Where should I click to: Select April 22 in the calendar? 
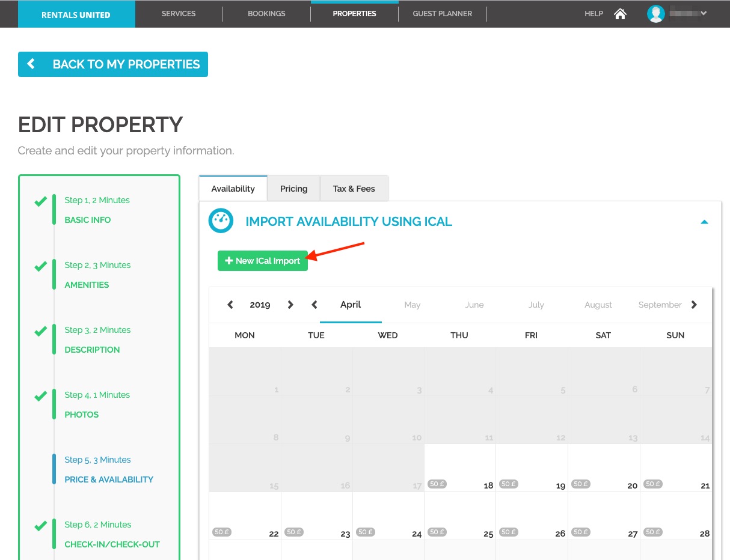point(245,516)
